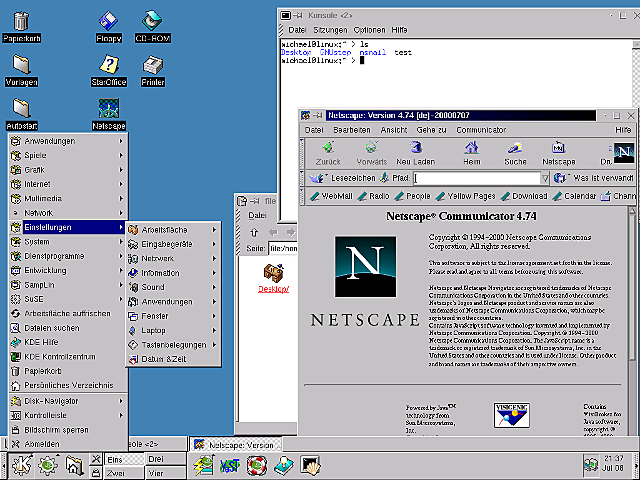Open Datei menu in Konsole

pyautogui.click(x=297, y=30)
